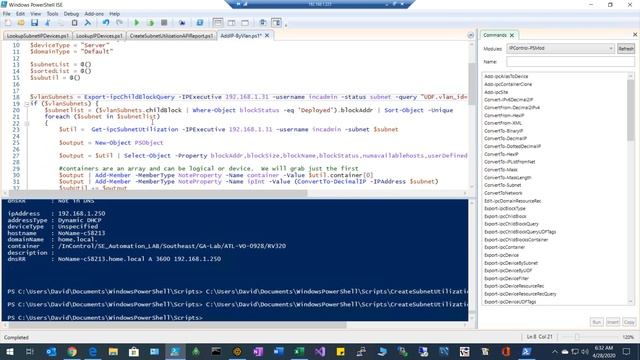Viewport: 640px width, 360px height.
Task: Select Export-ipcContainer command
Action: click(x=504, y=247)
